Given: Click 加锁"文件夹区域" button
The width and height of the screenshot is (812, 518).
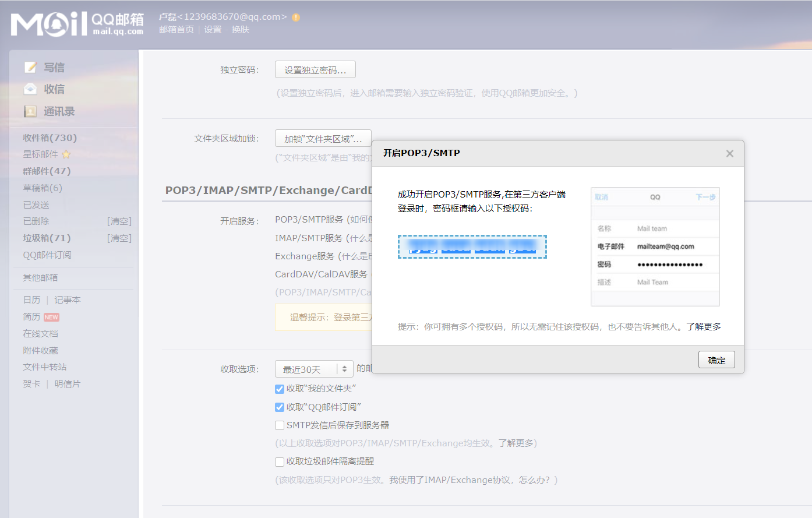Looking at the screenshot, I should (323, 139).
